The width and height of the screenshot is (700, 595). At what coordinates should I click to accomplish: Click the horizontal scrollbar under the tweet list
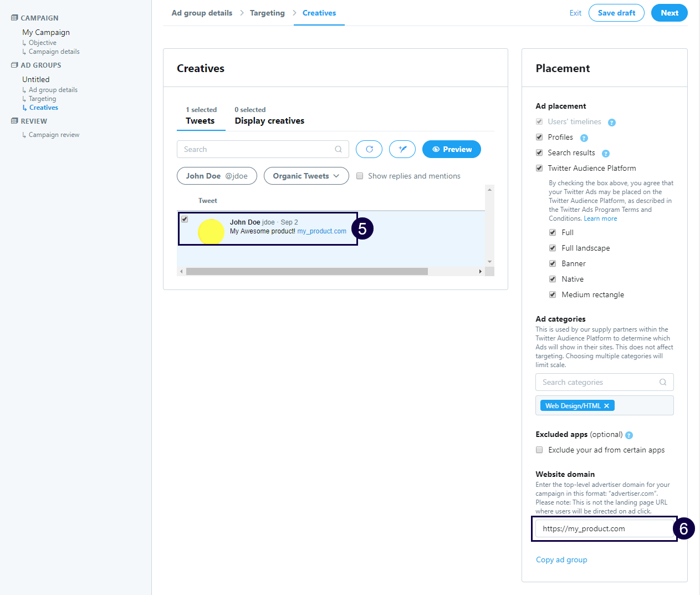click(306, 272)
